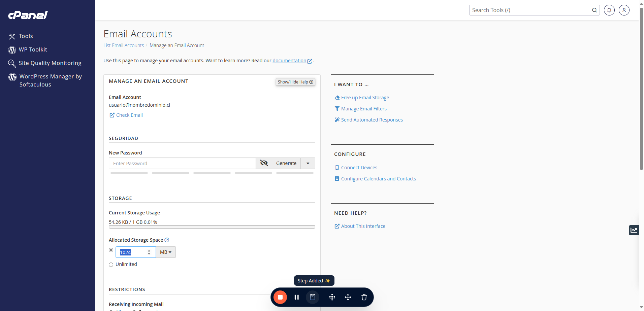Image resolution: width=644 pixels, height=311 pixels.
Task: Open notifications bell
Action: click(x=609, y=10)
